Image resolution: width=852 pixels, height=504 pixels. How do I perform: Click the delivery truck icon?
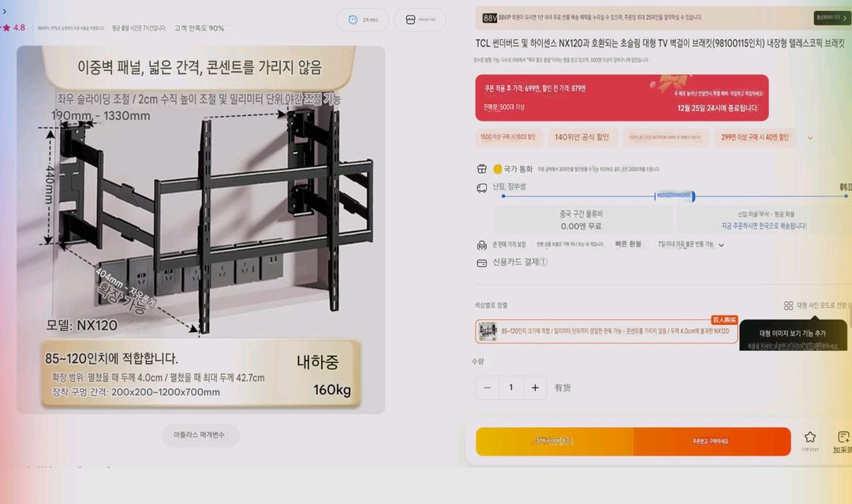coord(481,188)
